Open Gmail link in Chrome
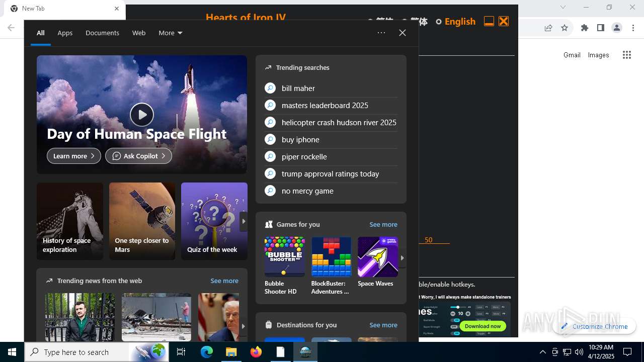The width and height of the screenshot is (644, 362). pos(572,55)
